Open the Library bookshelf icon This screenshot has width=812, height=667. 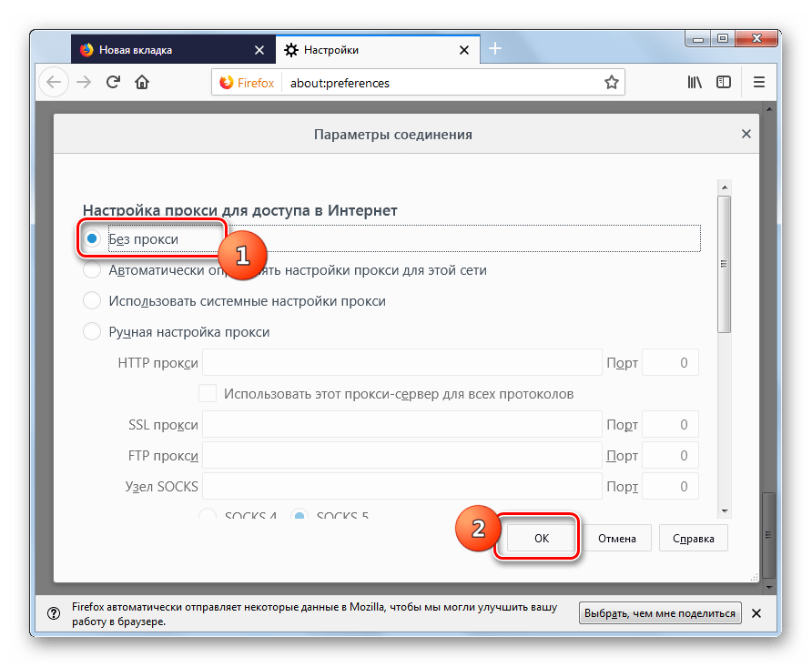(695, 83)
